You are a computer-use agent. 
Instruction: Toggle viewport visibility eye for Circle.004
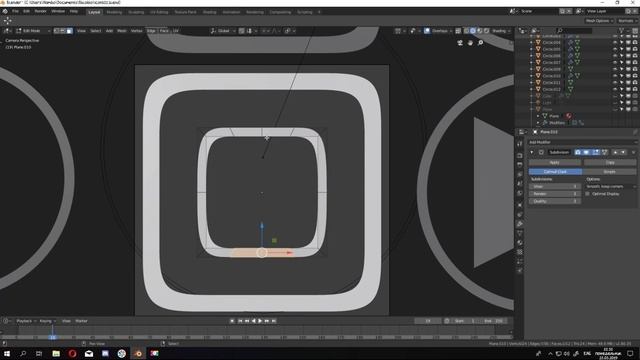[x=615, y=42]
